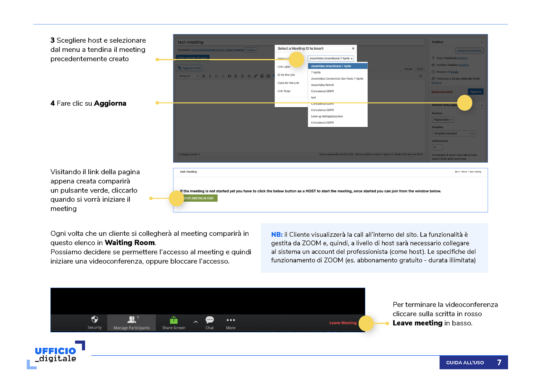Switch to the Testo editor tab
The image size is (554, 392).
pos(420,69)
